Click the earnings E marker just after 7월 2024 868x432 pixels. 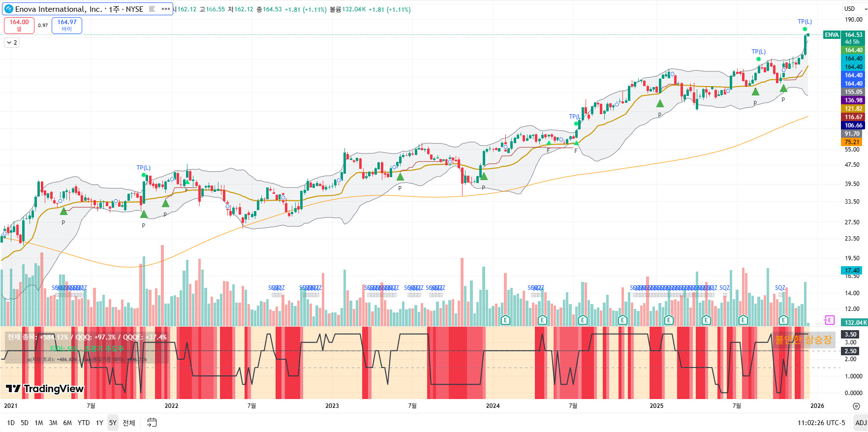pos(583,320)
